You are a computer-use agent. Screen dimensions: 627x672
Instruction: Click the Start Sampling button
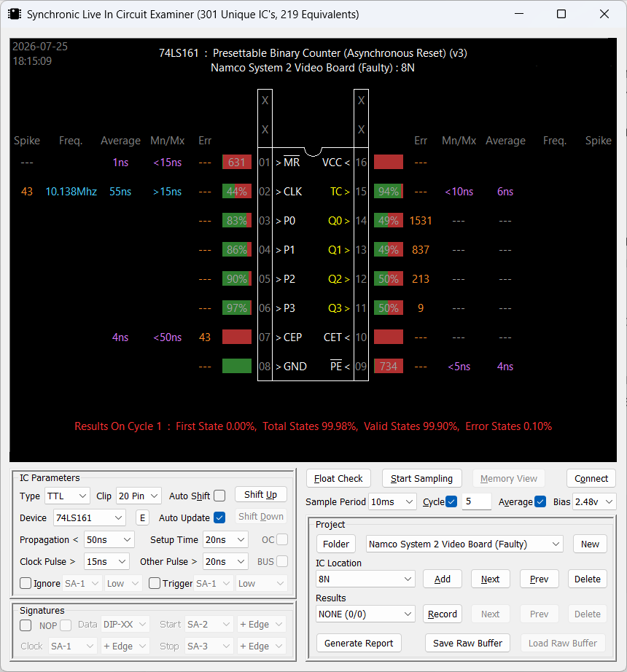pos(421,478)
